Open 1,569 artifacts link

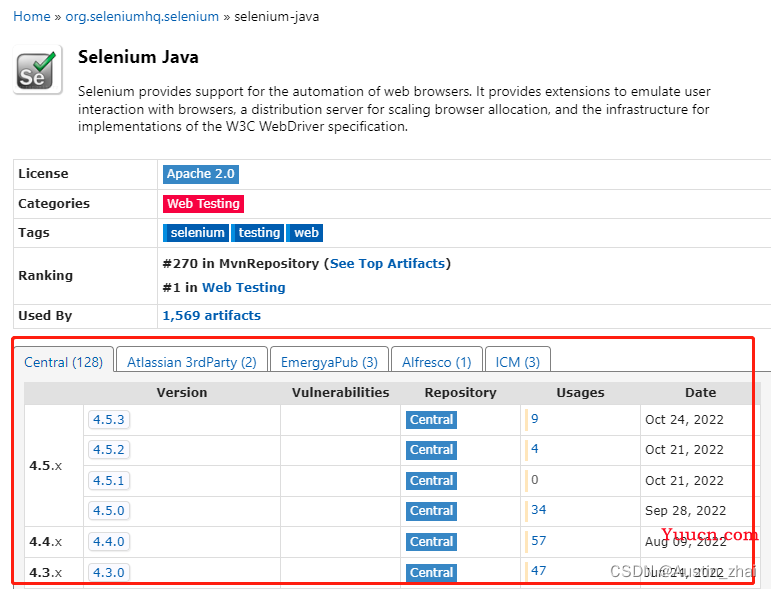(x=211, y=316)
